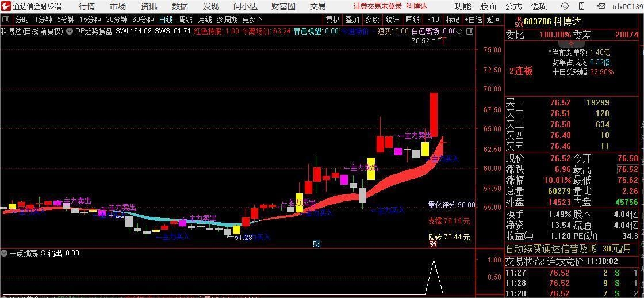Switch to 5分钟 period
This screenshot has width=644, height=298.
point(66,20)
